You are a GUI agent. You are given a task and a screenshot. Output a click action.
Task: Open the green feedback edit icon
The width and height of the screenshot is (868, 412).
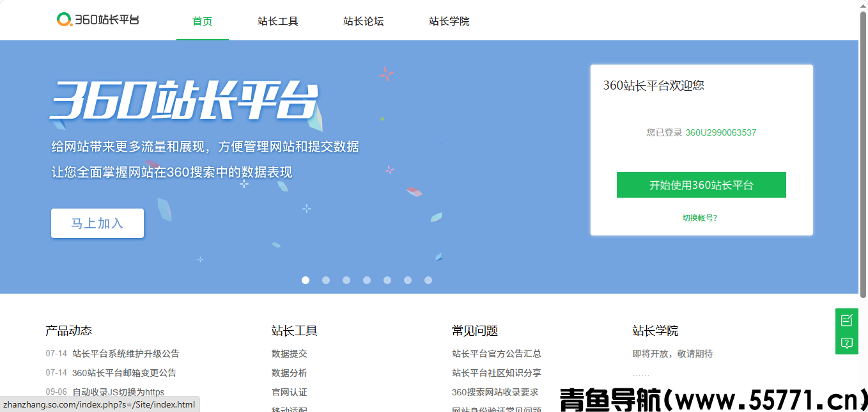tap(847, 320)
